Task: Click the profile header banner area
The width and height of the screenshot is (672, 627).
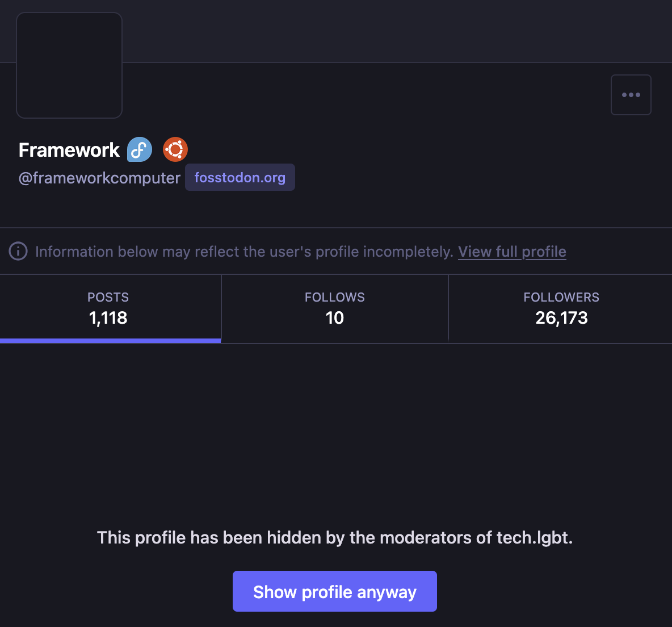Action: click(x=397, y=31)
